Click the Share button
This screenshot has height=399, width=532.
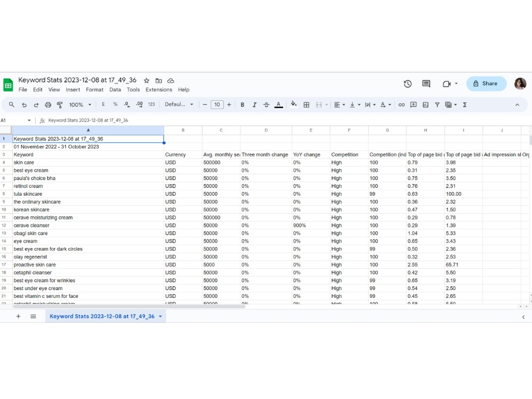(486, 84)
